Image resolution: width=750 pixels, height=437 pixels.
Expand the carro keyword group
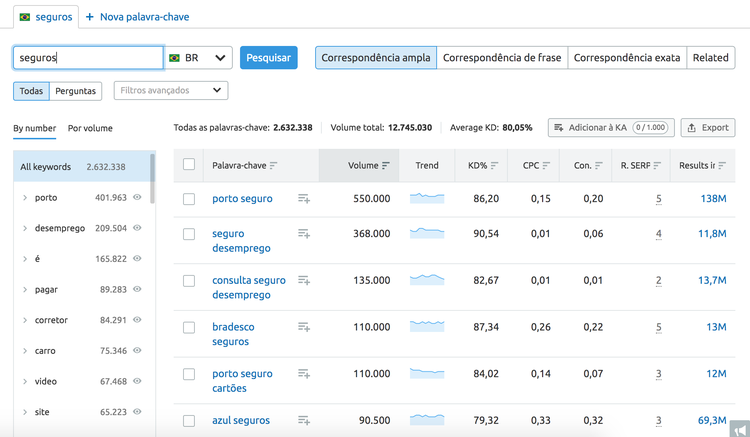(25, 350)
